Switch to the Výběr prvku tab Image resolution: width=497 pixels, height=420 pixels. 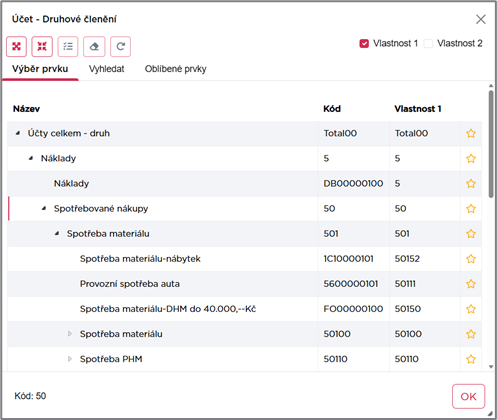(x=40, y=69)
